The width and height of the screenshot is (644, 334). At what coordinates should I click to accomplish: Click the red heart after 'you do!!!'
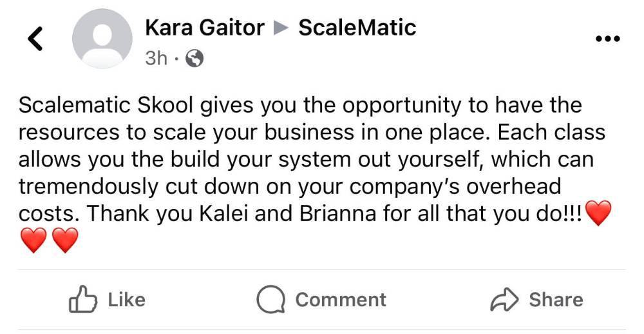click(x=598, y=213)
